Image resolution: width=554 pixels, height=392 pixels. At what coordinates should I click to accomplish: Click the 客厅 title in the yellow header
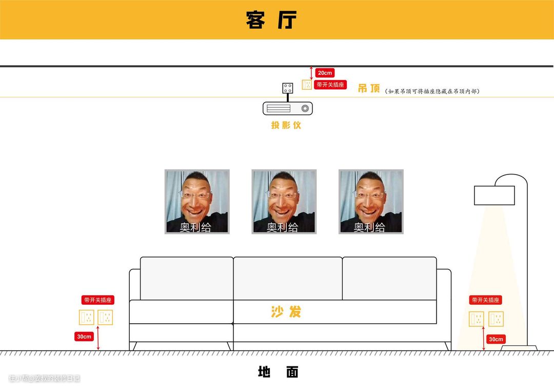[271, 20]
